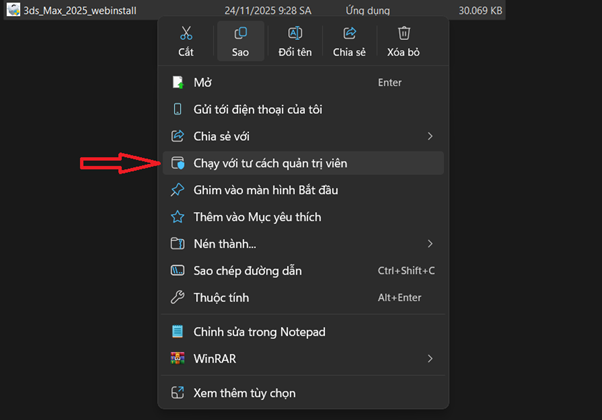Click the WinRAR books icon

(178, 358)
